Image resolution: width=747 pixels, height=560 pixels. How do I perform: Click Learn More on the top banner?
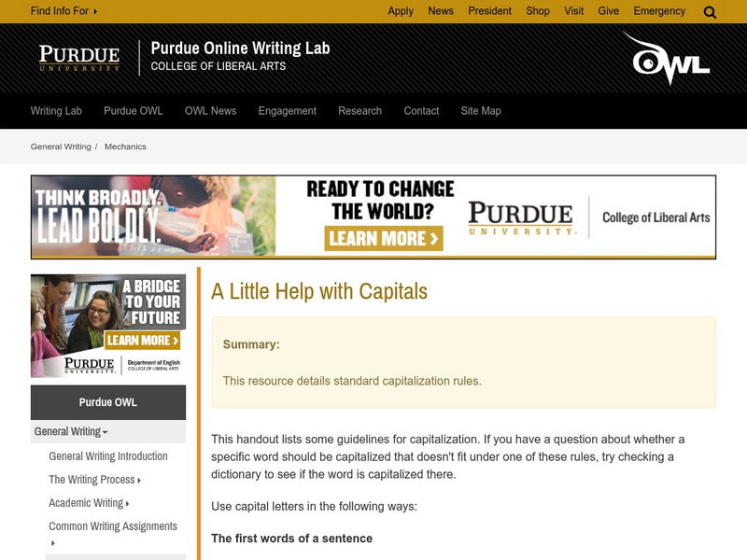point(384,238)
